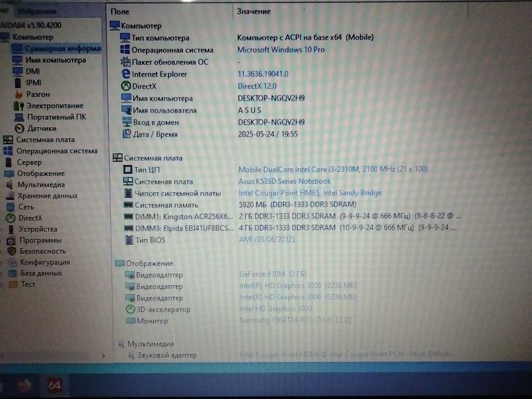Click Системная плата group header in list

(148, 158)
